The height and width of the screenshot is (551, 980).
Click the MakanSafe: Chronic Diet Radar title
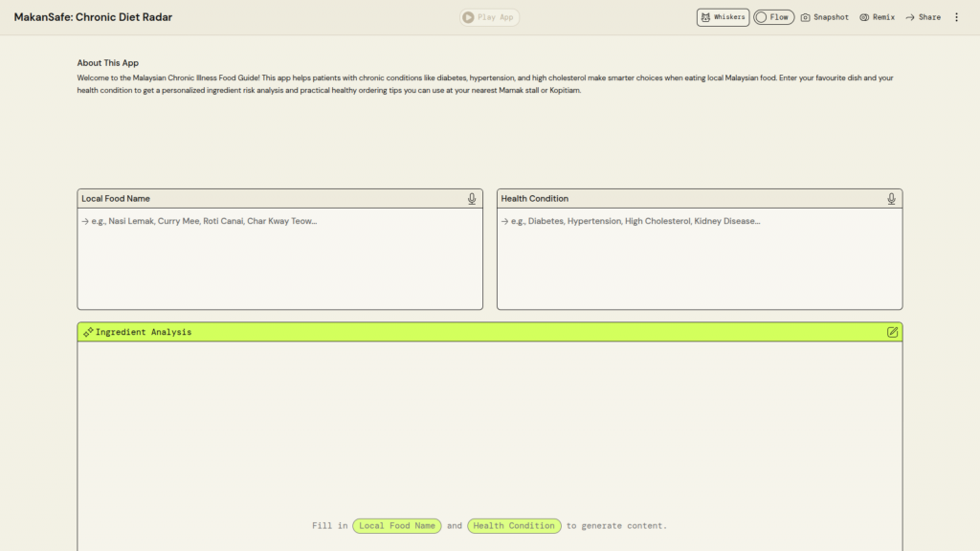pyautogui.click(x=93, y=17)
